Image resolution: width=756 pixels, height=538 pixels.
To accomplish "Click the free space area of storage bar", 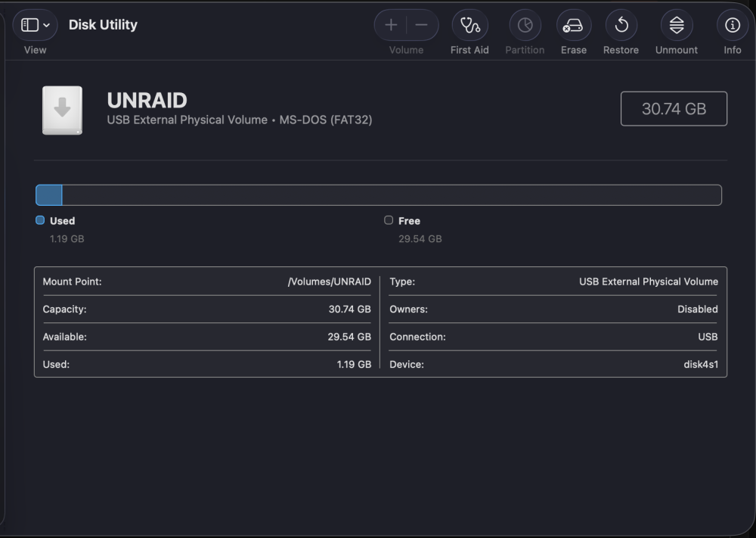I will (x=392, y=195).
